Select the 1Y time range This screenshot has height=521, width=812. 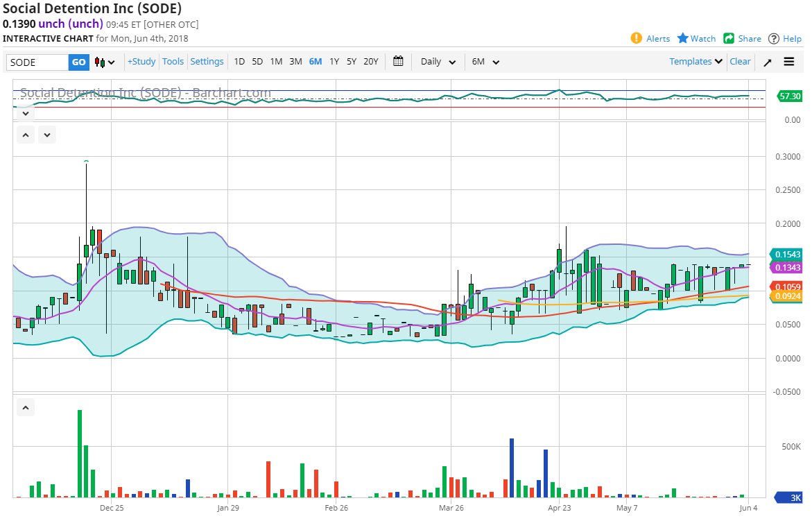pyautogui.click(x=334, y=62)
